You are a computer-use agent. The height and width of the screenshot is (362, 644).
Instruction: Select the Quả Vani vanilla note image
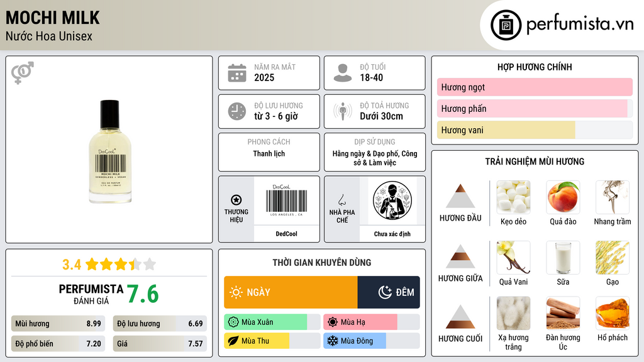513,258
